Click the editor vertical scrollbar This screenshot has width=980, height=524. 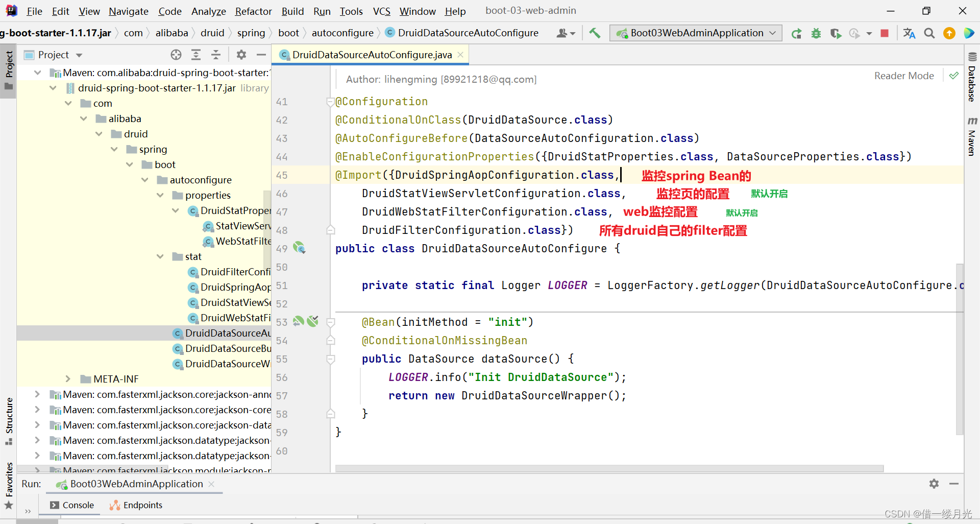(960, 349)
